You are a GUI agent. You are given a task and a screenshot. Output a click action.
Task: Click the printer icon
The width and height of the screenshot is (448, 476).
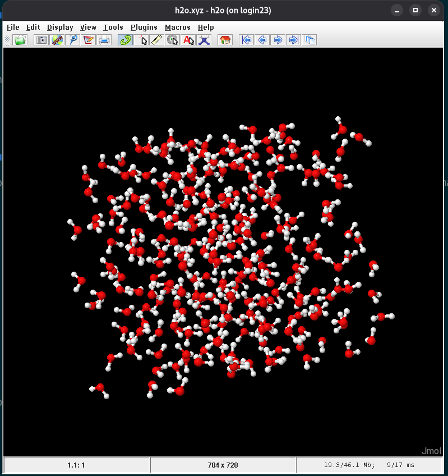pos(104,40)
